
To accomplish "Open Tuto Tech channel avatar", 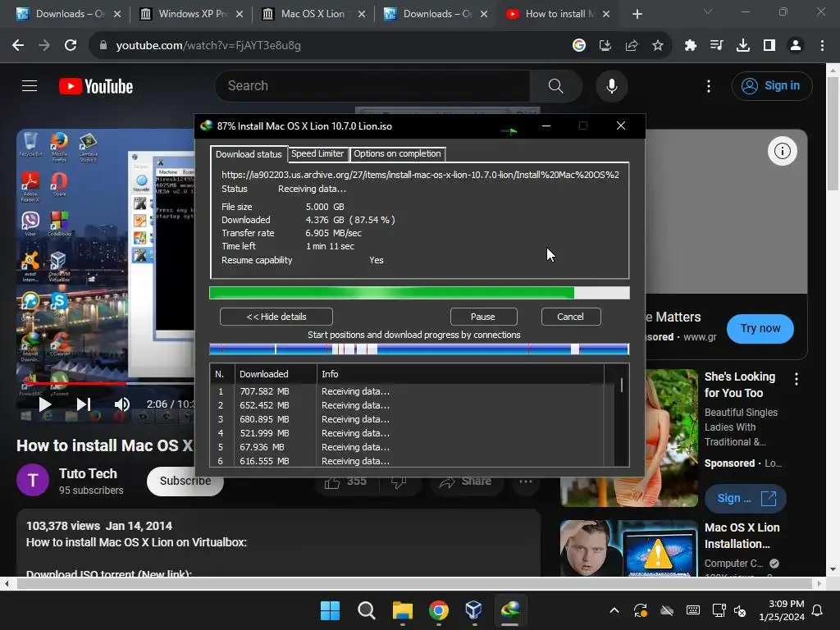I will click(x=33, y=480).
